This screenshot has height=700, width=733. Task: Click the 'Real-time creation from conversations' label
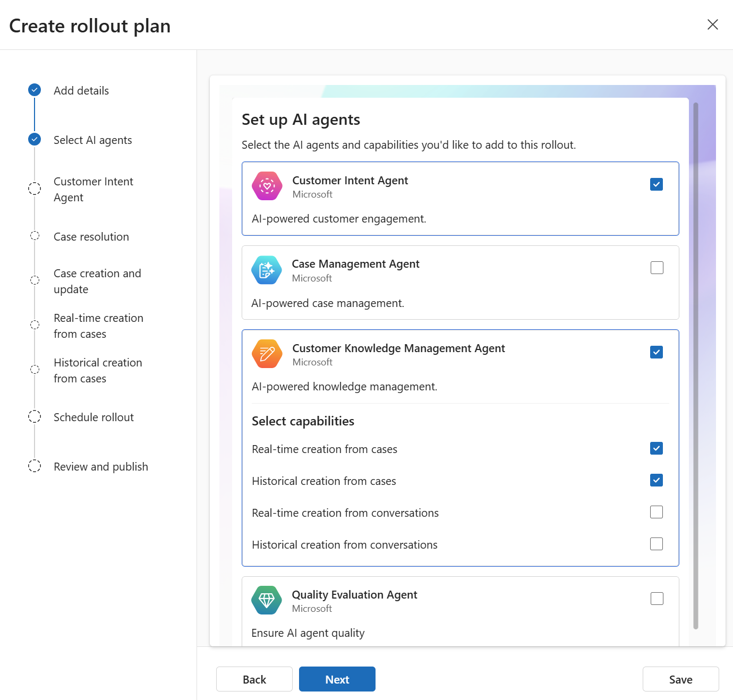(x=345, y=513)
